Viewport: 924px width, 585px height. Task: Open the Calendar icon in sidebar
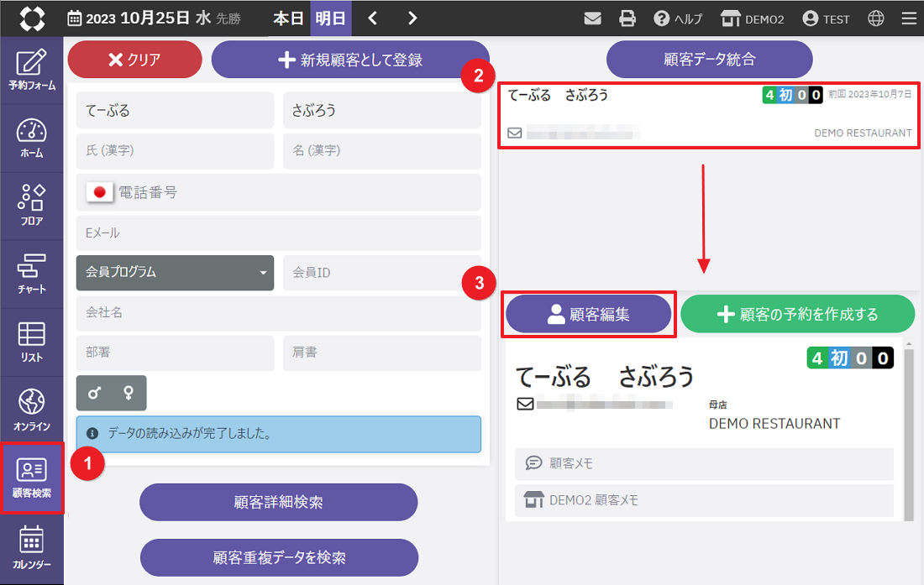coord(32,546)
